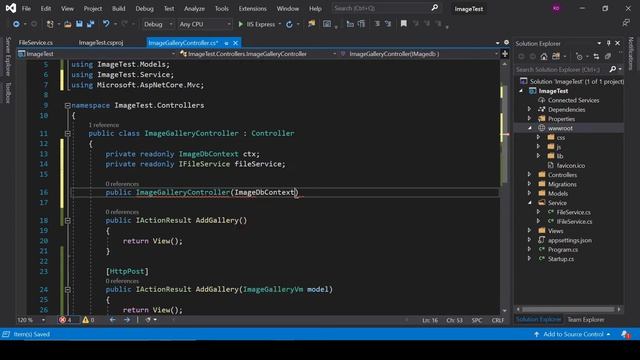Click the Pending Changes Filter clock icon
This screenshot has width=640, height=360.
tap(579, 56)
